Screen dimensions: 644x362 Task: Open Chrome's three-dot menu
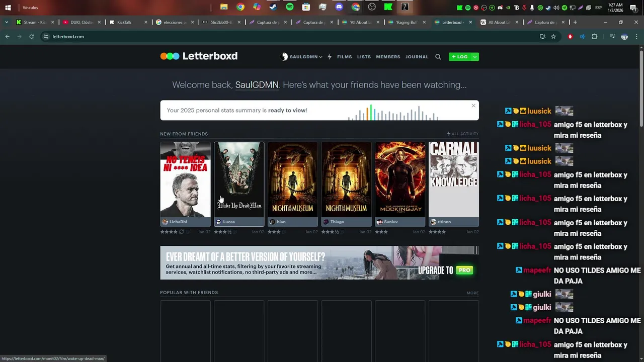(x=637, y=37)
